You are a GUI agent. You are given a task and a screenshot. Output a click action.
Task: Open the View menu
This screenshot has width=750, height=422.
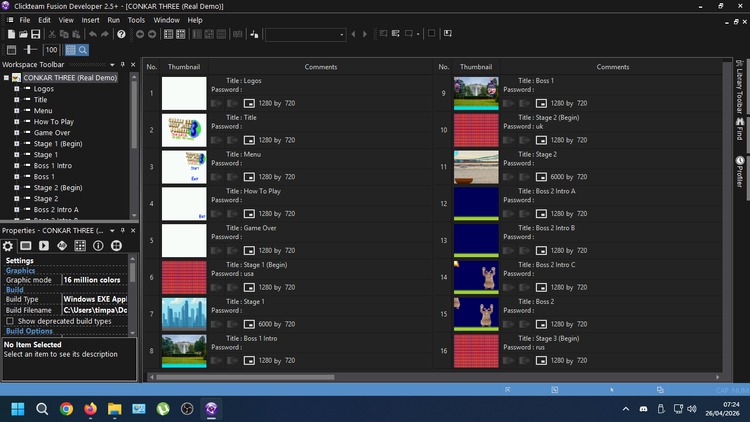(66, 20)
